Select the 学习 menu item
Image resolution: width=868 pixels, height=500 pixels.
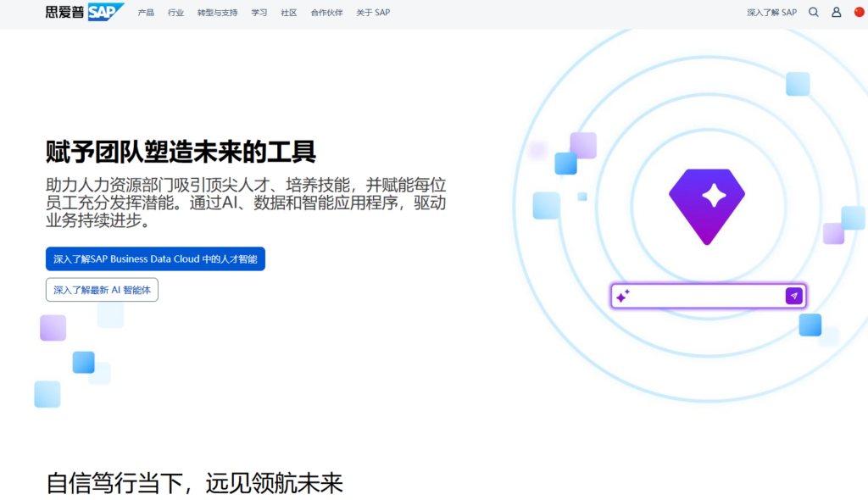pyautogui.click(x=259, y=13)
